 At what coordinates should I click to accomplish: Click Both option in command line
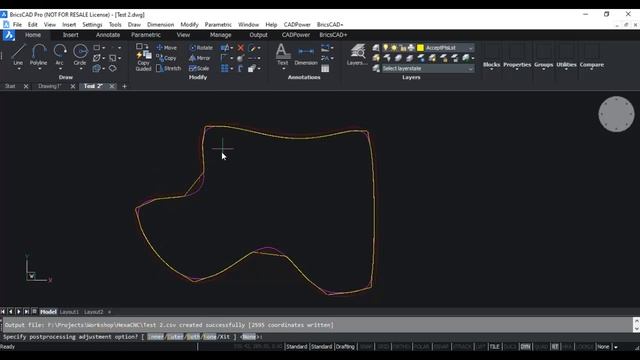[193, 337]
